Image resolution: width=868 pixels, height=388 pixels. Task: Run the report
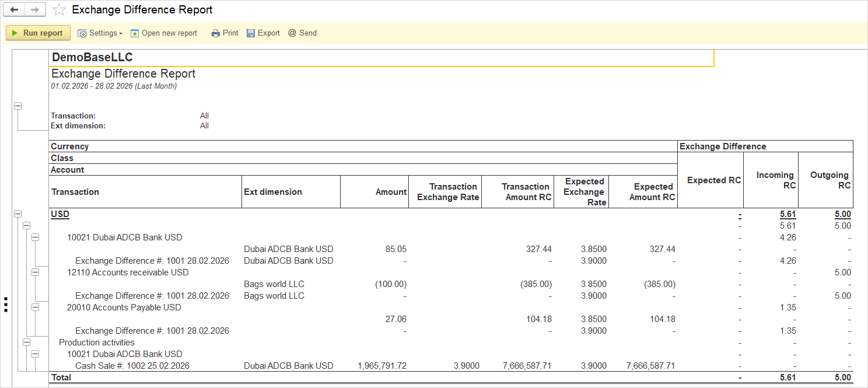coord(38,33)
